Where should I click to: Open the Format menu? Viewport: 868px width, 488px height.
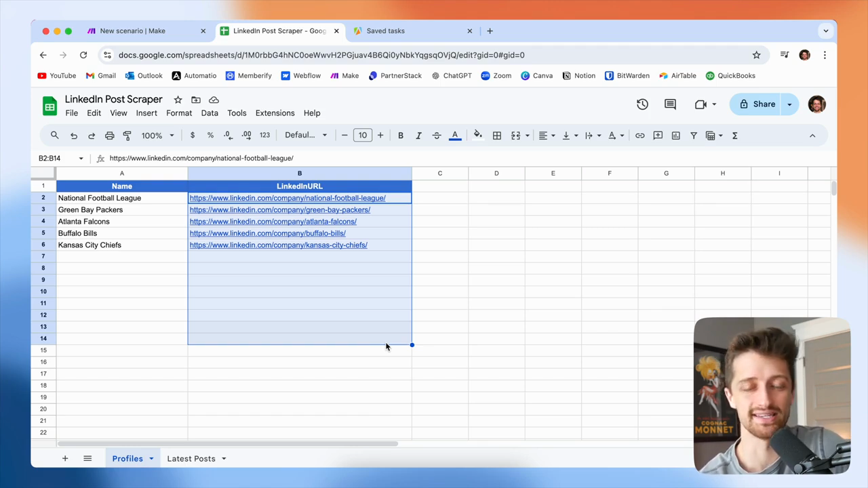(x=179, y=113)
